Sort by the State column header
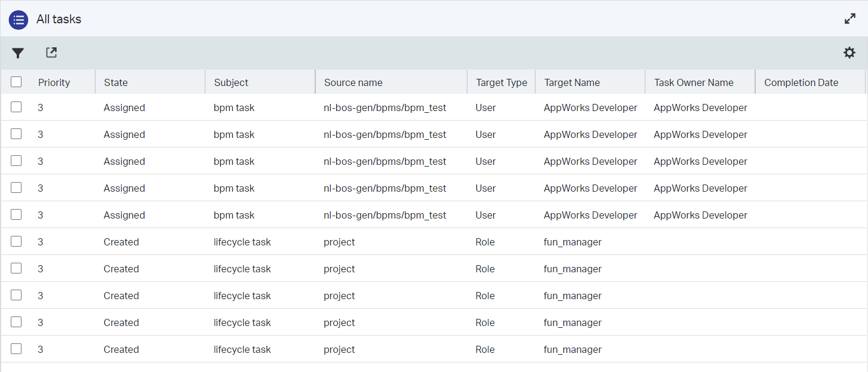 pyautogui.click(x=116, y=82)
